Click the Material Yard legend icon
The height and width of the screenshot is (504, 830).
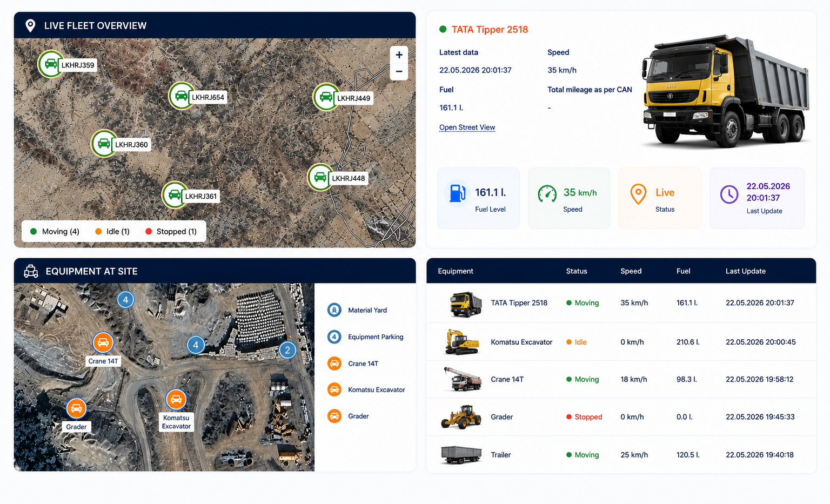coord(334,310)
